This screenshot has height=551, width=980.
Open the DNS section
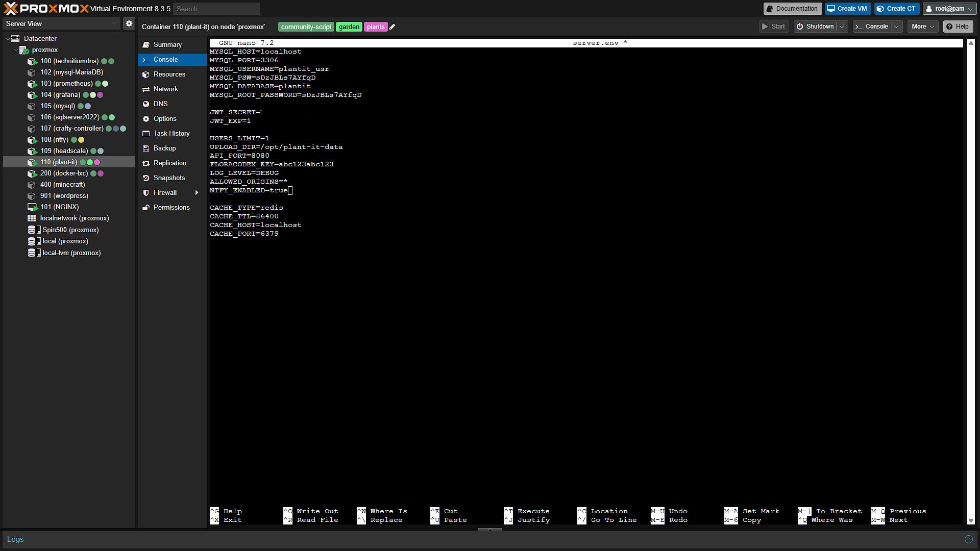tap(172, 104)
